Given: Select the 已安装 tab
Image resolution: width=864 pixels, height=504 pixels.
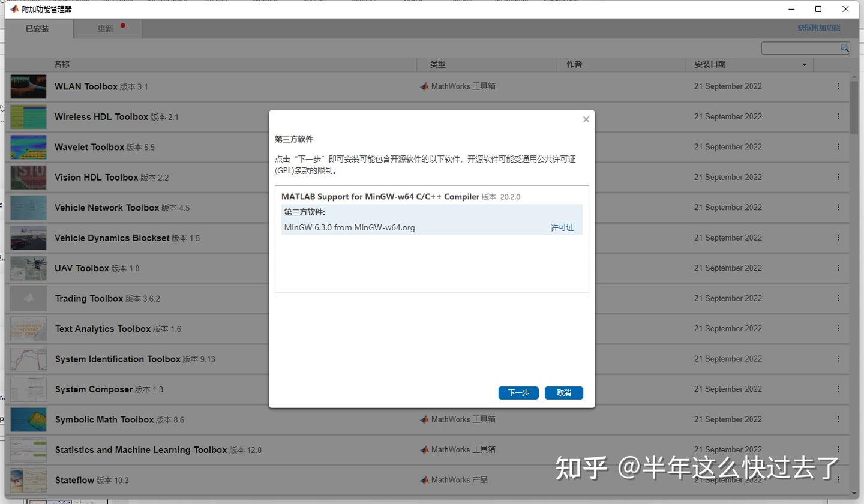Looking at the screenshot, I should (38, 28).
